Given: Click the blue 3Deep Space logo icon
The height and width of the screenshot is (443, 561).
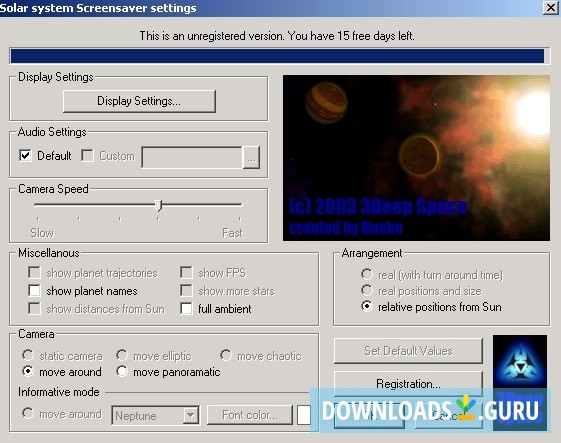Looking at the screenshot, I should (x=520, y=383).
